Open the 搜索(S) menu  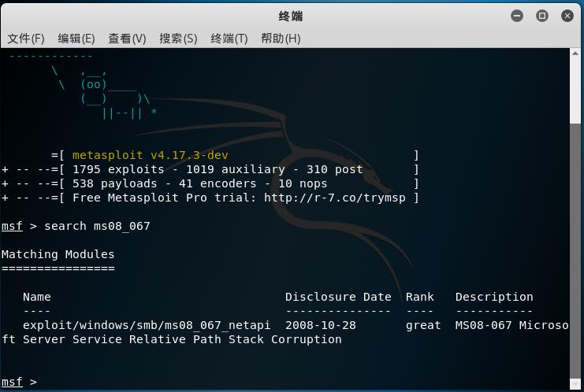tap(178, 39)
